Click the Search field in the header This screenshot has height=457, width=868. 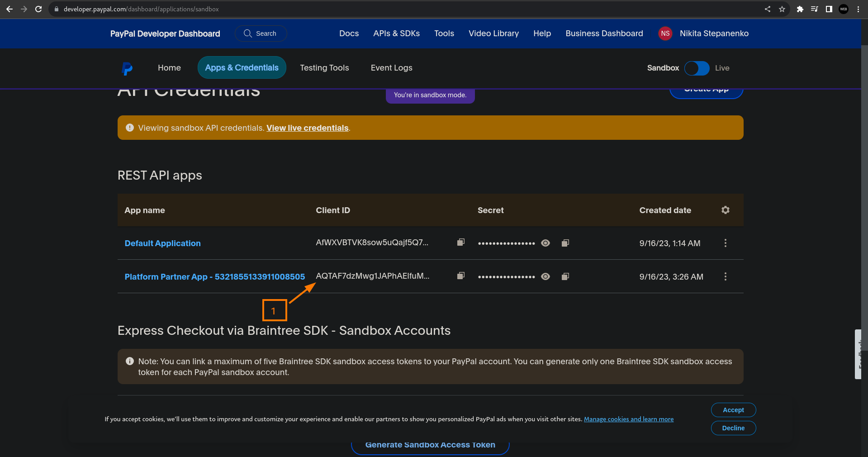point(261,33)
